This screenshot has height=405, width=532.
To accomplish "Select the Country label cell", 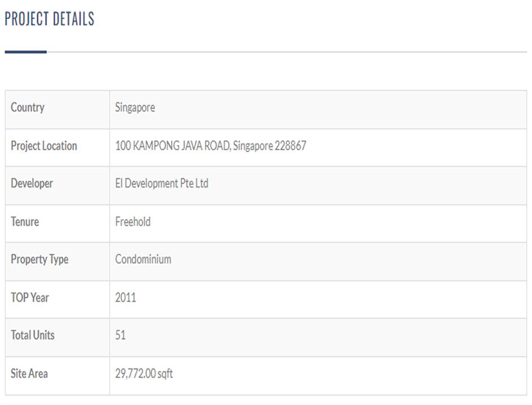I will tap(28, 107).
